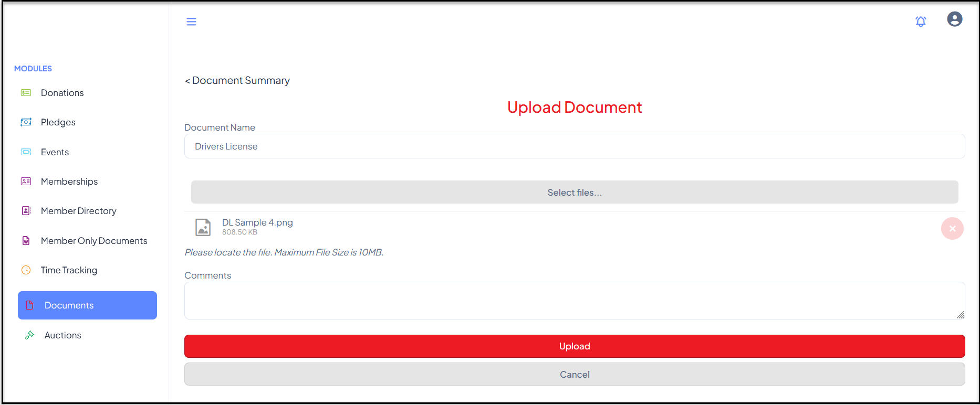This screenshot has height=405, width=980.
Task: Click the Donations module icon
Action: click(26, 93)
